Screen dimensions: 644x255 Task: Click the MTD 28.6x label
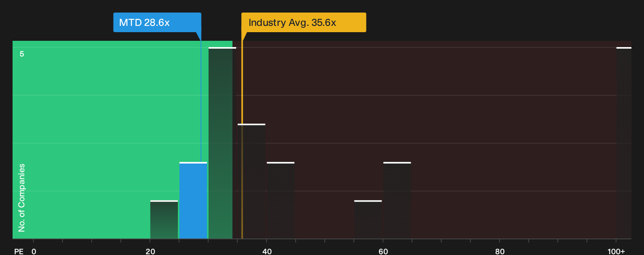click(x=157, y=22)
